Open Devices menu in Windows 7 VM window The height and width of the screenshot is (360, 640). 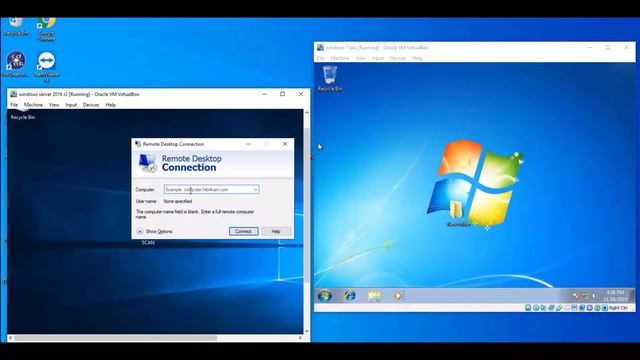[x=398, y=58]
